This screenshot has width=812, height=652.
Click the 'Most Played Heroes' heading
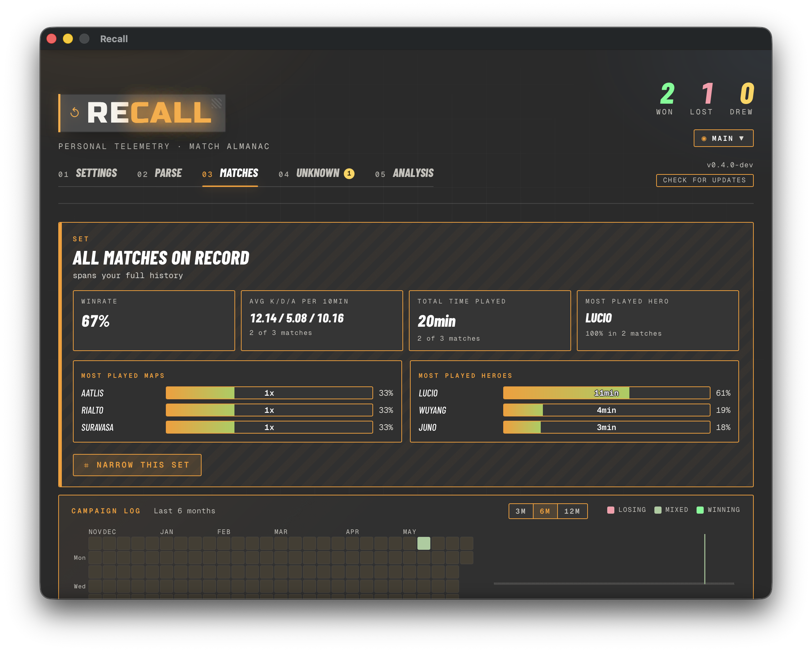[x=465, y=376]
